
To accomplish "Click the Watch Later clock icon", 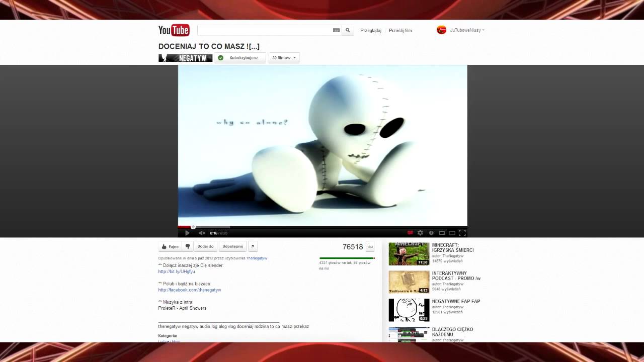I will (x=431, y=233).
